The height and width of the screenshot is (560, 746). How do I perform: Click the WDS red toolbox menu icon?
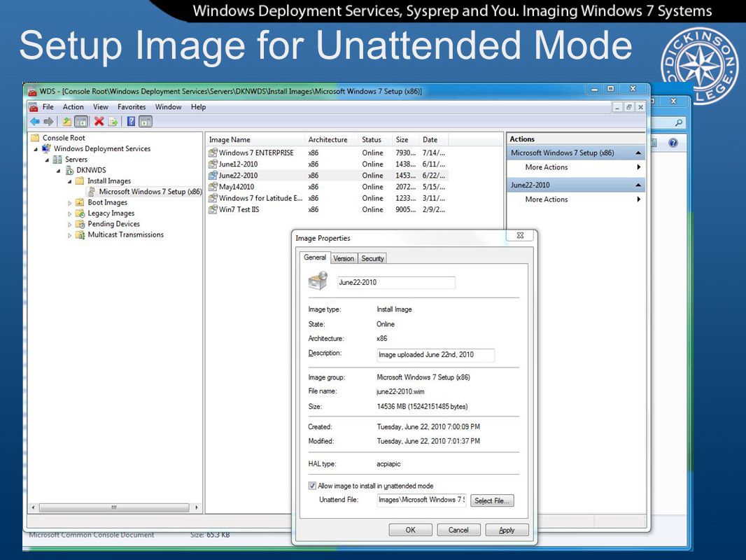pos(33,107)
